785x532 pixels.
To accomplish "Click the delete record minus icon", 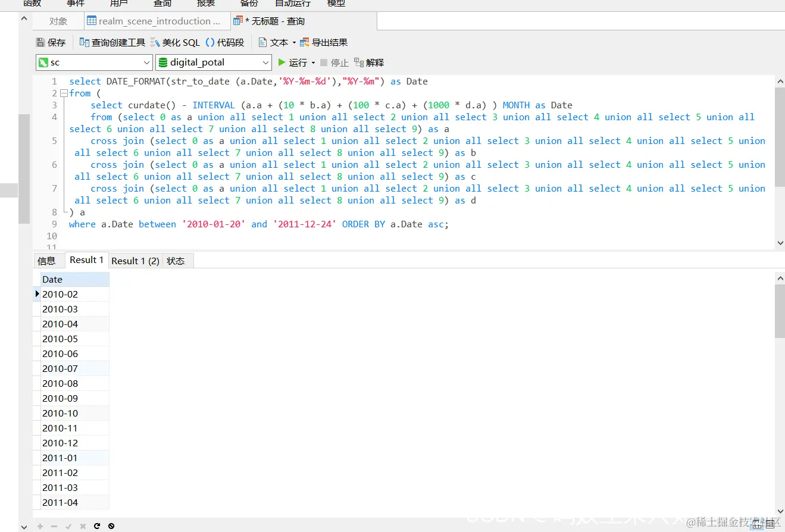I will [x=54, y=526].
